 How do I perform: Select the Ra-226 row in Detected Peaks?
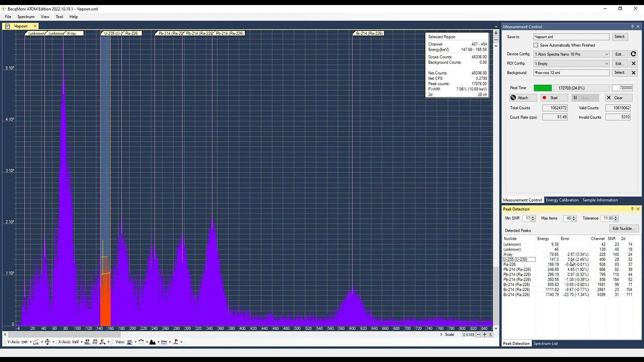[x=567, y=264]
